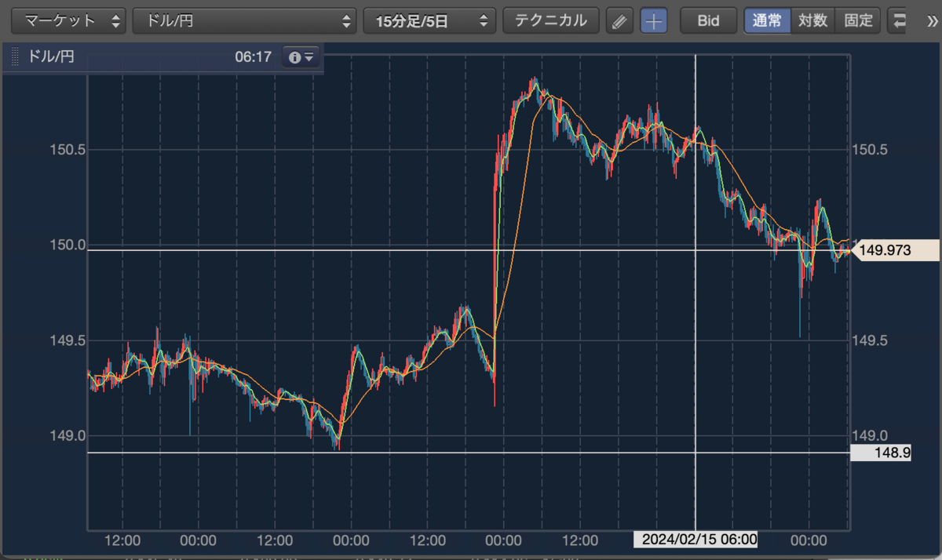Select the pencil drawing tool
Screen dimensions: 942x560
click(620, 21)
